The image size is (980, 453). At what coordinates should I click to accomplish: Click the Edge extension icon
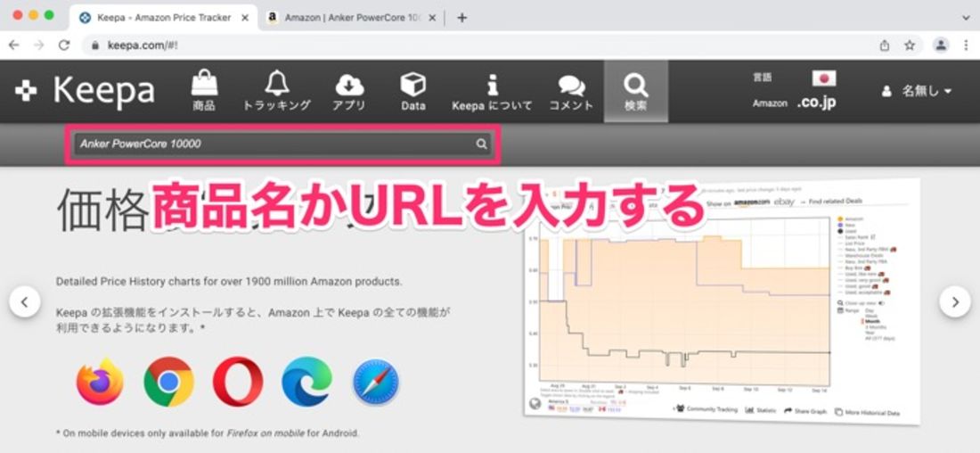(x=306, y=381)
